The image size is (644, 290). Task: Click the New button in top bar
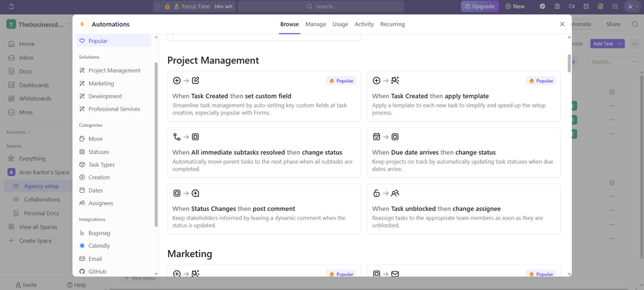click(x=515, y=6)
